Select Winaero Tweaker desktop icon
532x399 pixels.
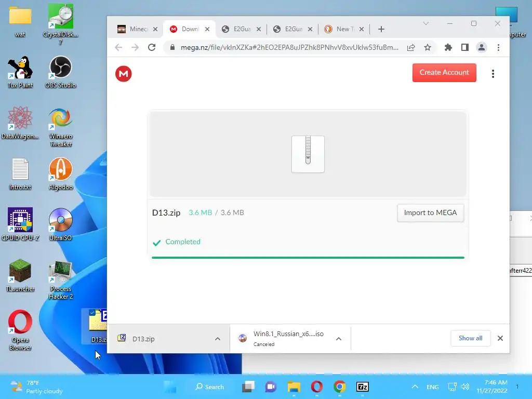coord(60,127)
